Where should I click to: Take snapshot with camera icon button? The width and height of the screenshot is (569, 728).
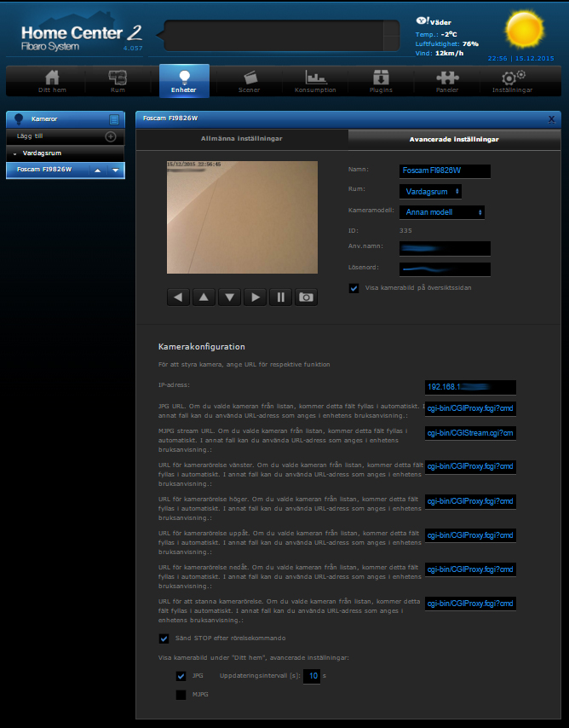coord(306,297)
